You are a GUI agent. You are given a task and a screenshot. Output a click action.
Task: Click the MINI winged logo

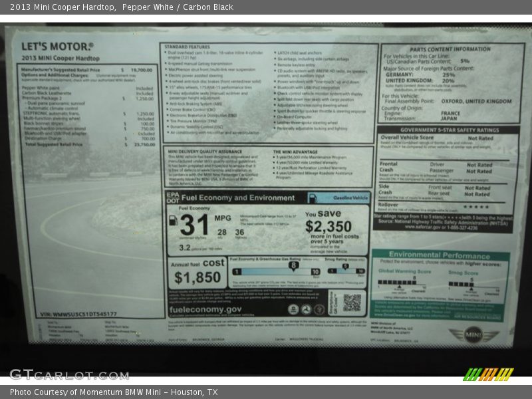tap(473, 334)
